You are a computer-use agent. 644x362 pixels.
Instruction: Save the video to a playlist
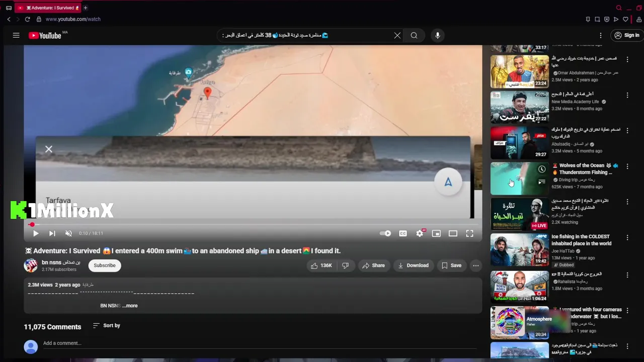point(451,265)
